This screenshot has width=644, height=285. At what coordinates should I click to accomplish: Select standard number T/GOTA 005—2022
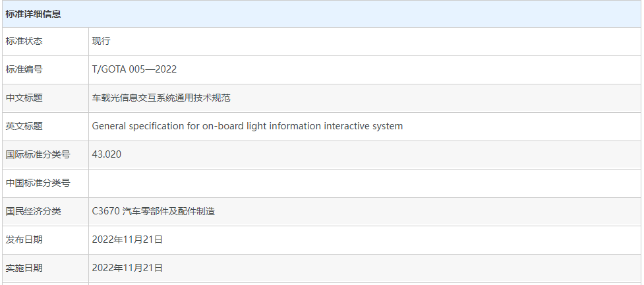pos(134,69)
